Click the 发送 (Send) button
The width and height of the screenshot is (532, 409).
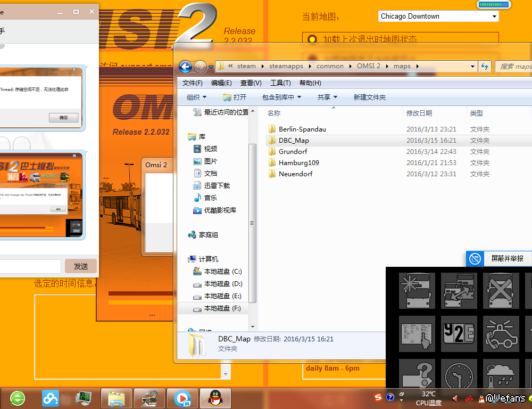point(81,266)
